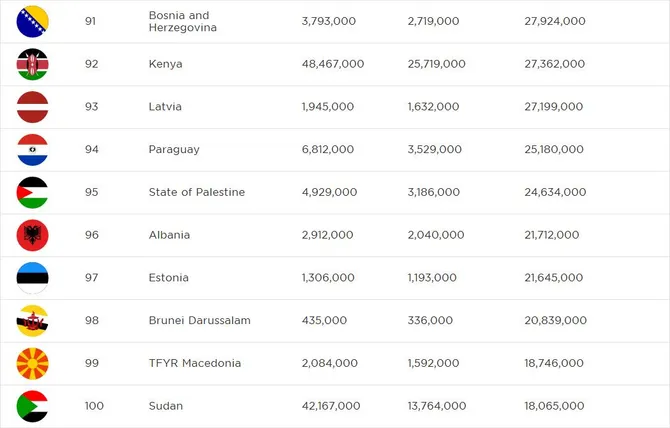Select the Albania red eagle flag
This screenshot has width=670, height=428.
coord(32,235)
